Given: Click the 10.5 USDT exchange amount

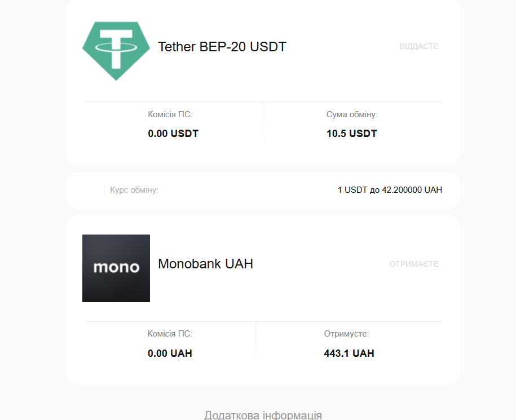Looking at the screenshot, I should click(352, 134).
